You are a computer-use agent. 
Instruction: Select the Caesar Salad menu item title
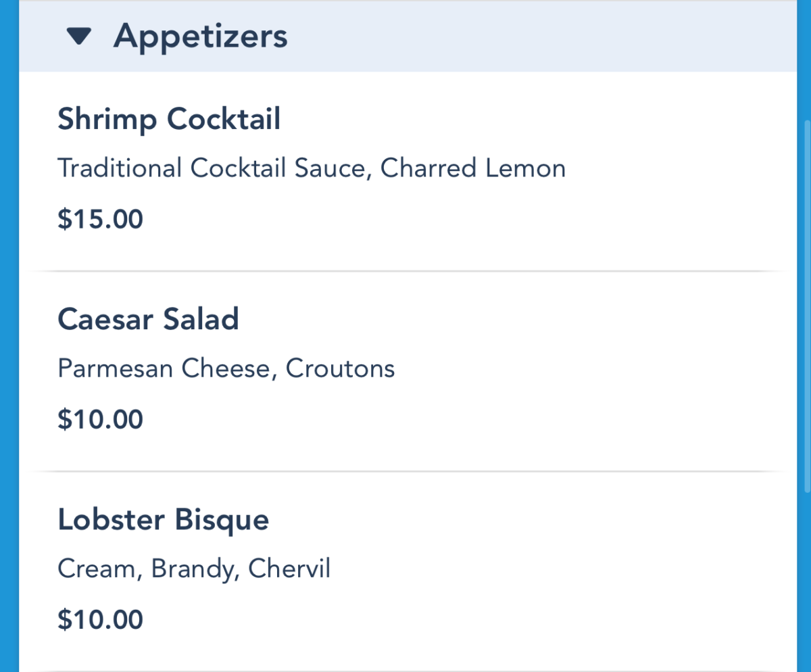(148, 318)
